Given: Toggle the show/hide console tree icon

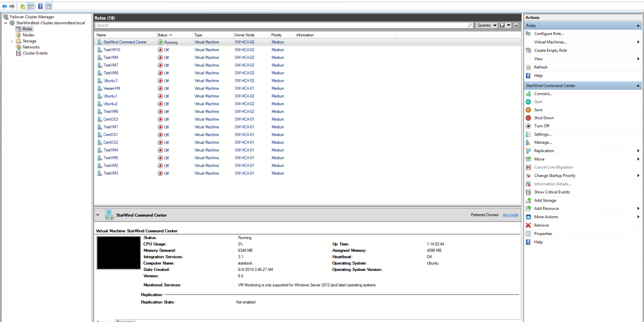Looking at the screenshot, I should click(x=31, y=6).
